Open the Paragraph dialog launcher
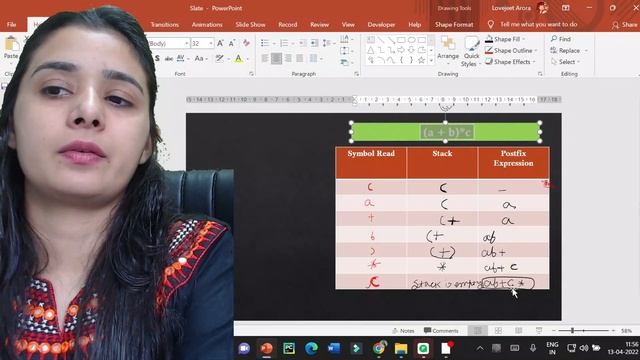The height and width of the screenshot is (360, 640). [356, 74]
